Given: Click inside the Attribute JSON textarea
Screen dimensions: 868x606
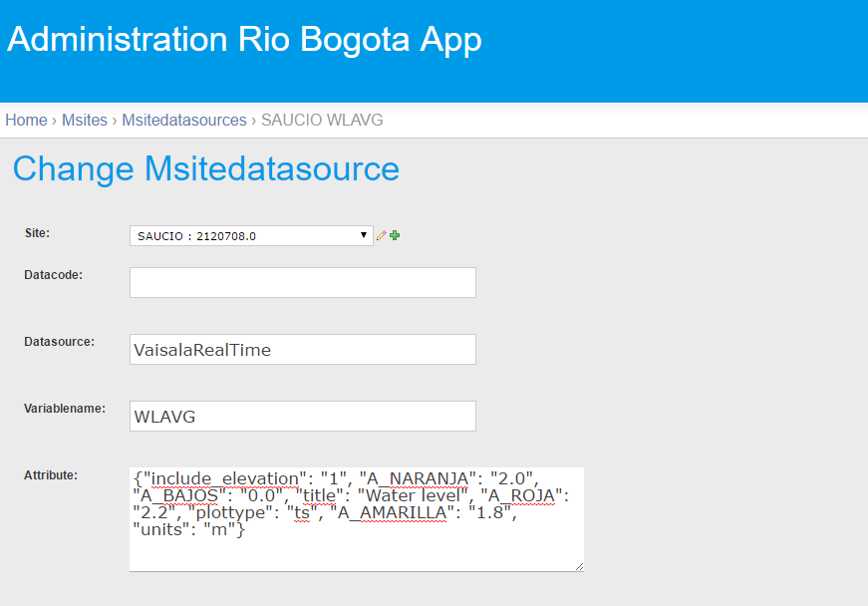Looking at the screenshot, I should pyautogui.click(x=357, y=519).
